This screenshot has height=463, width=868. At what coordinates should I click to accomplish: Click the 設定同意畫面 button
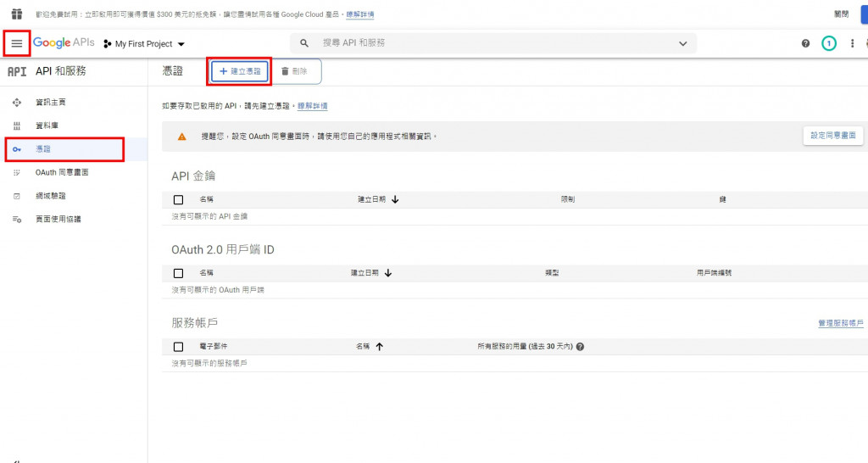tap(832, 135)
